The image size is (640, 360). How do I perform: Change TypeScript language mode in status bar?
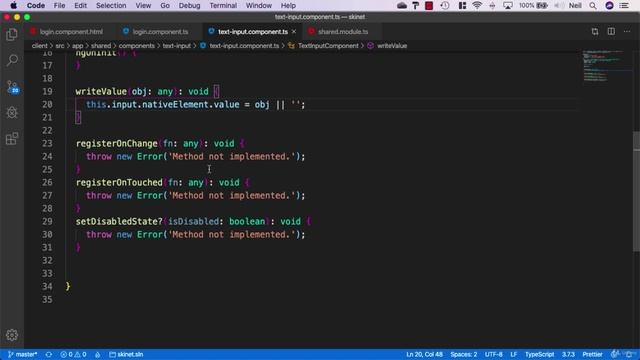(x=539, y=354)
